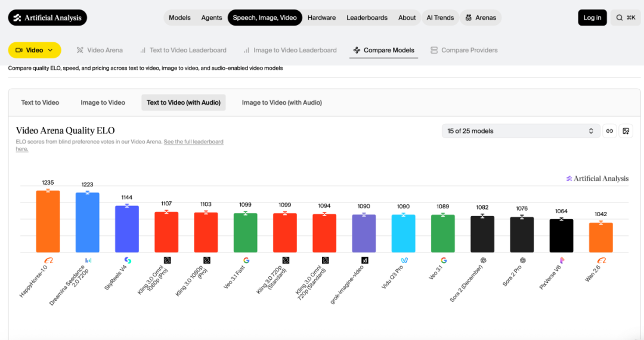Open the 15 of 25 models selector

(x=519, y=131)
